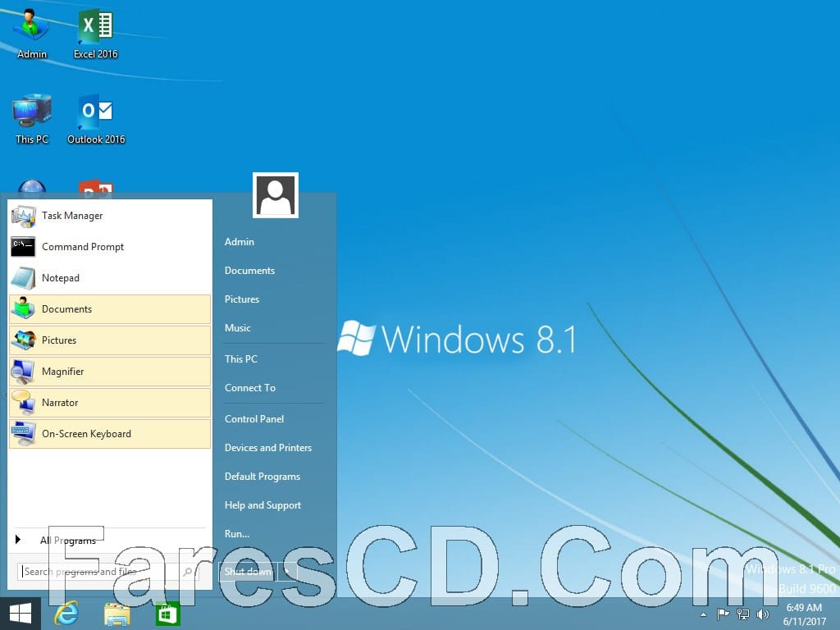Open This PC from the Start menu's blue column

tap(241, 359)
